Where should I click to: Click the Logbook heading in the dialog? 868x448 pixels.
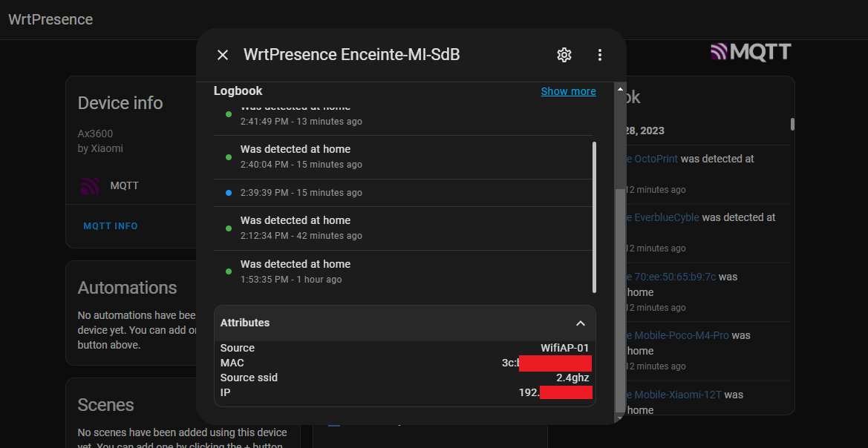click(238, 90)
